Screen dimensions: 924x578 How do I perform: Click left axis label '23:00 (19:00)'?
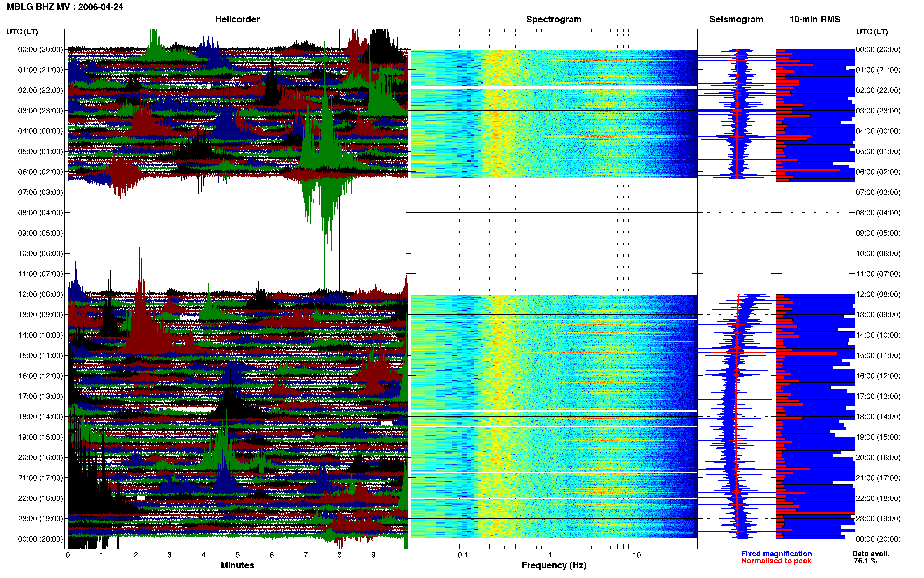(41, 518)
